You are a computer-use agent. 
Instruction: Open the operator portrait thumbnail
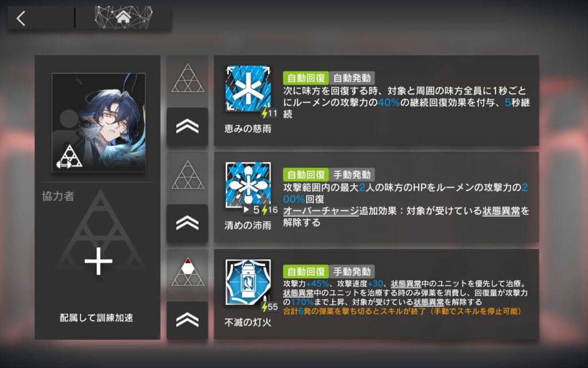point(99,122)
